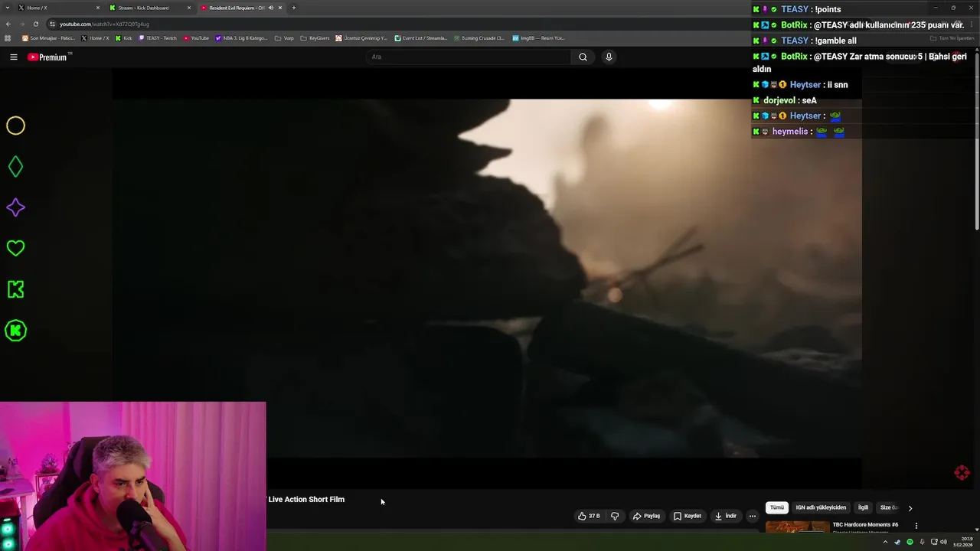This screenshot has height=551, width=980.
Task: Click the green diamond overlay icon
Action: [15, 166]
